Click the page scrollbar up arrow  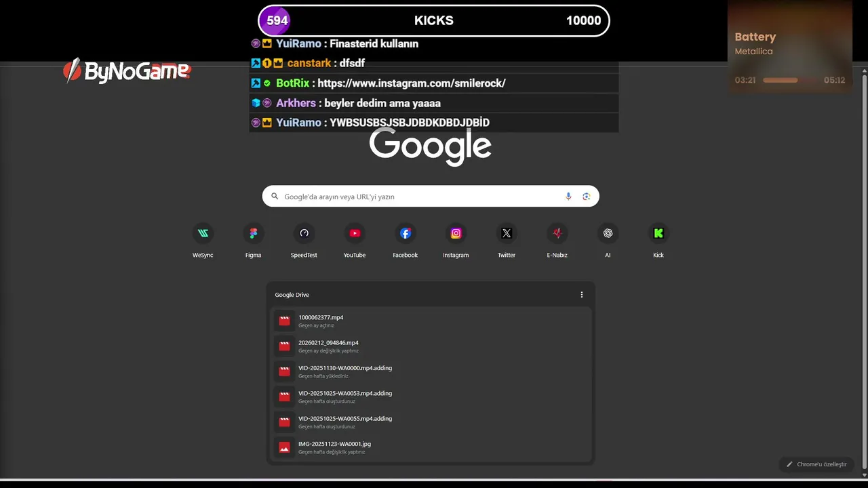[864, 70]
